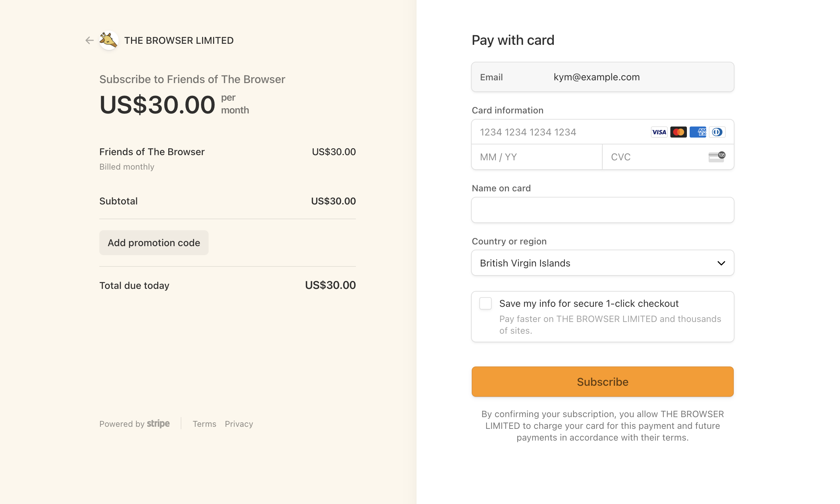Click the chevron on the country selector
Viewport: 840px width, 504px height.
point(721,263)
